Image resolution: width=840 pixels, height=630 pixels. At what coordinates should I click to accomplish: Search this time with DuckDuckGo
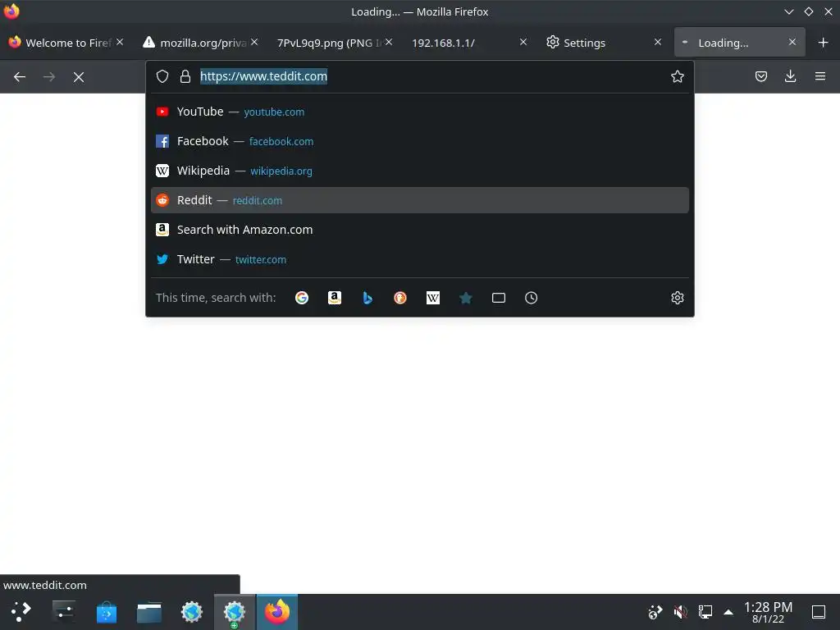(400, 298)
